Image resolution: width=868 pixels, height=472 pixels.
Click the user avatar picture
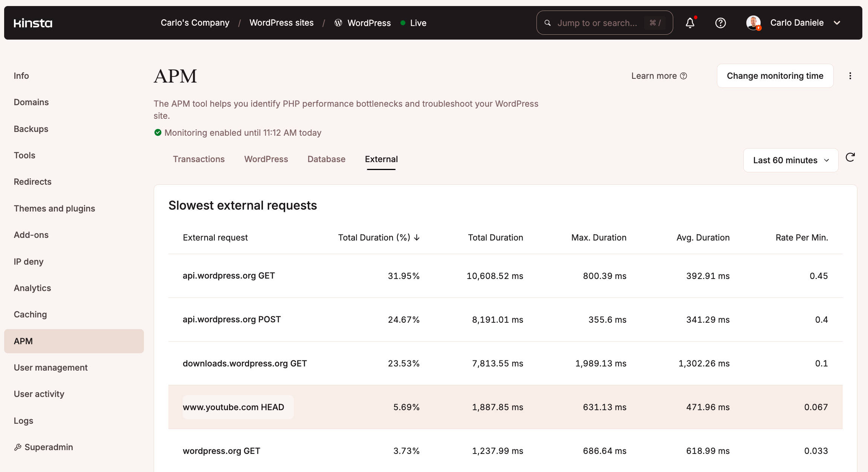click(753, 23)
